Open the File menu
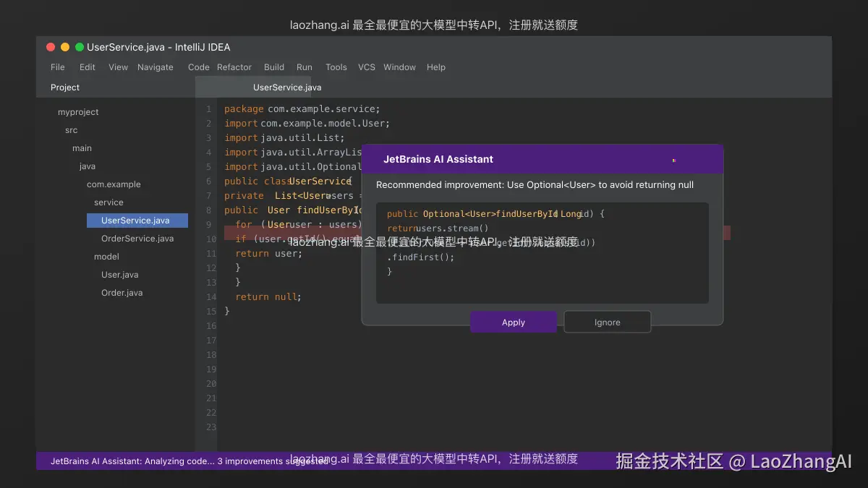Screen dimensions: 868x488 [x=56, y=67]
